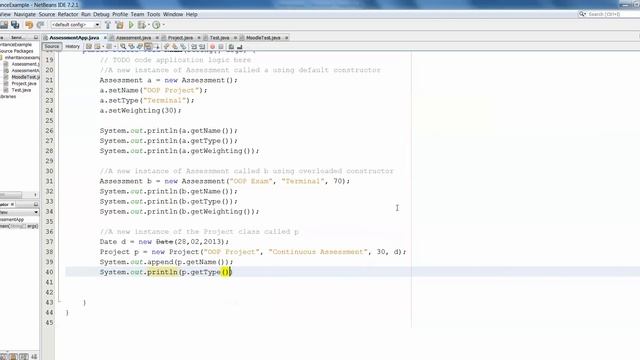
Task: Click the Last Edit editor icon
Action: [x=89, y=47]
